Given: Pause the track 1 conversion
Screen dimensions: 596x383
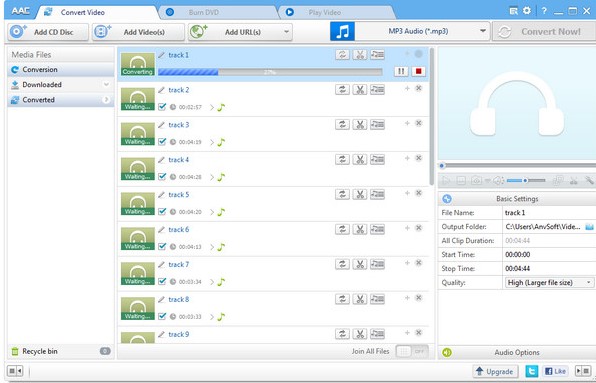Looking at the screenshot, I should click(x=401, y=71).
